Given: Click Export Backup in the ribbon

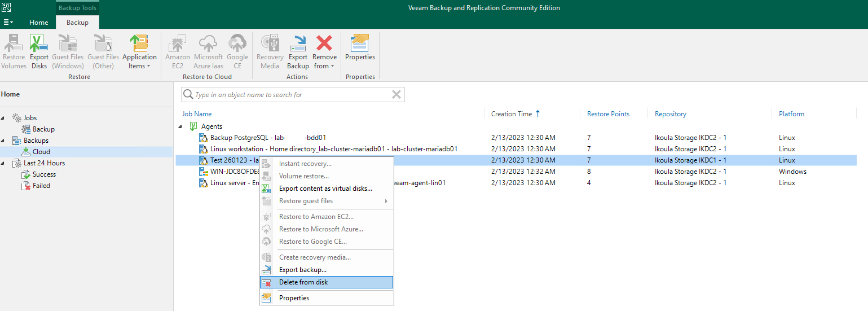Looking at the screenshot, I should click(x=298, y=52).
